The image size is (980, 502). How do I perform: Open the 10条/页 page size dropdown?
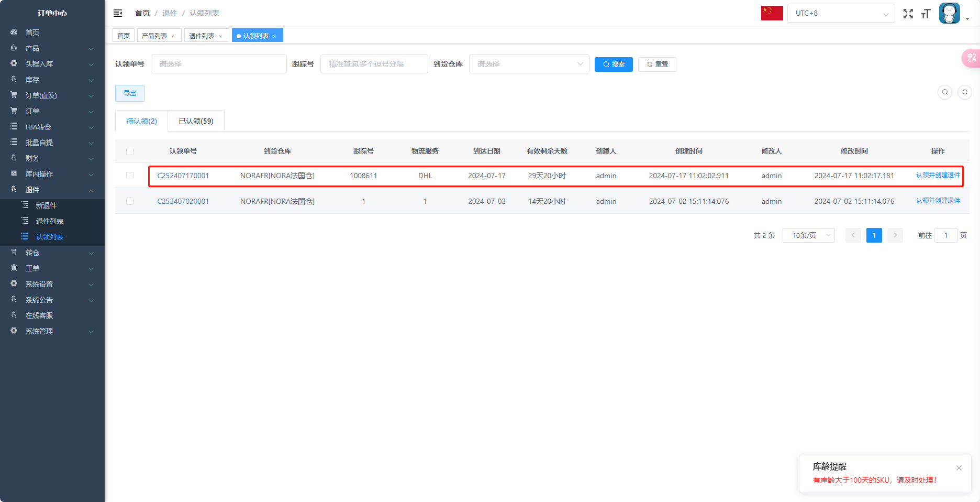click(808, 235)
